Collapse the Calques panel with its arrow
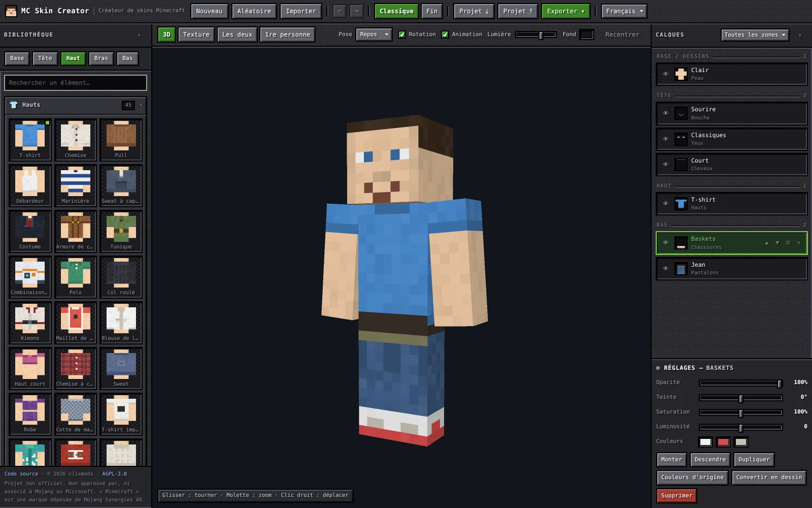Viewport: 812px width, 508px height. click(x=800, y=35)
